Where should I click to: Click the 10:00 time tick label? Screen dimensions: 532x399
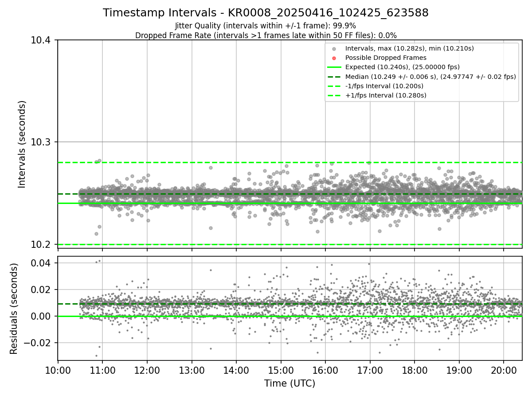tap(58, 370)
